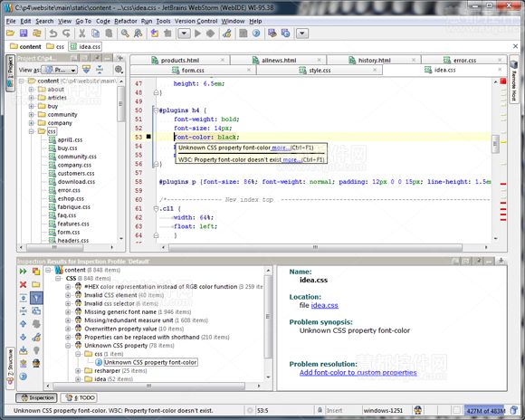The width and height of the screenshot is (525, 420).
Task: Undo the last action via toolbar
Action: tap(53, 33)
